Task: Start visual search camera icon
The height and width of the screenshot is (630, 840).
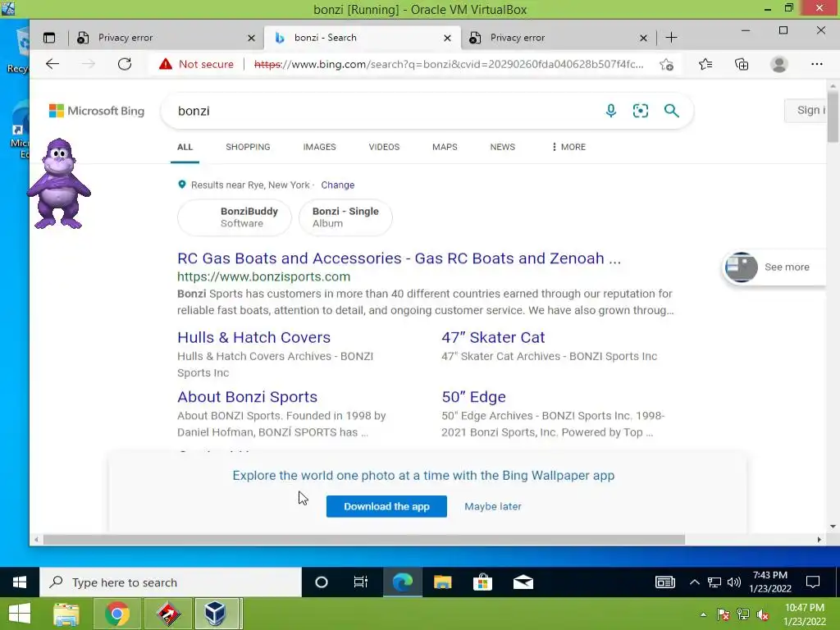Action: 641,111
